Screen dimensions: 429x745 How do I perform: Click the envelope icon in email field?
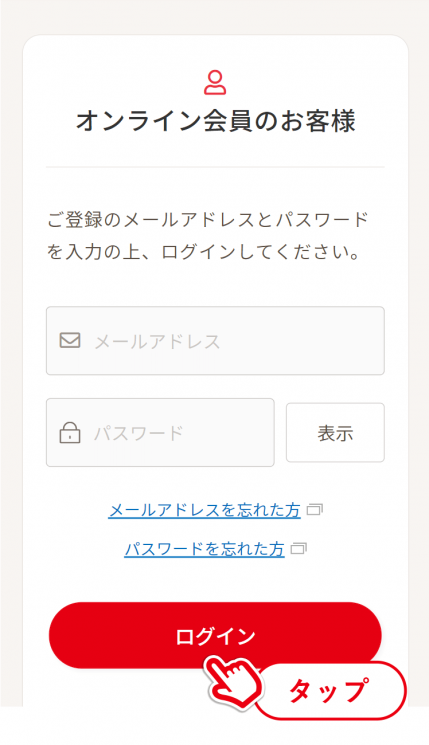coord(70,340)
